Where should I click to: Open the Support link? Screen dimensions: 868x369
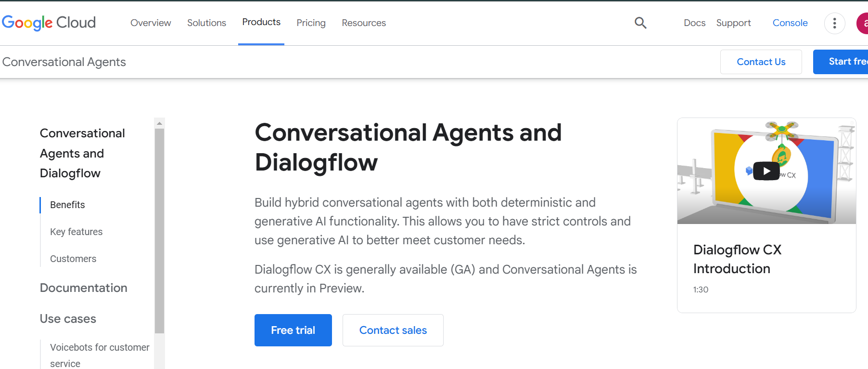pyautogui.click(x=733, y=23)
